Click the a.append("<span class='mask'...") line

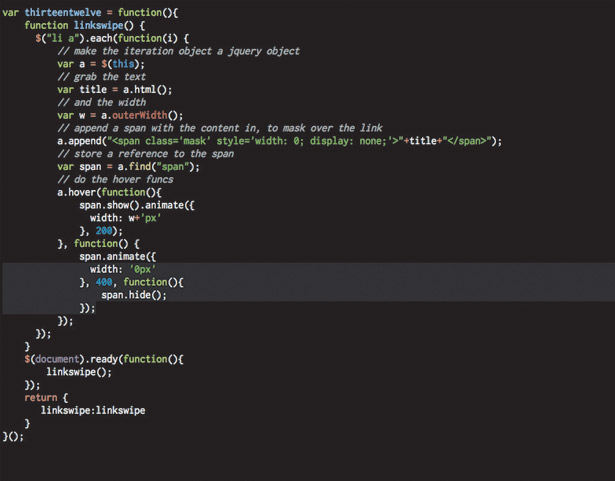(x=279, y=141)
